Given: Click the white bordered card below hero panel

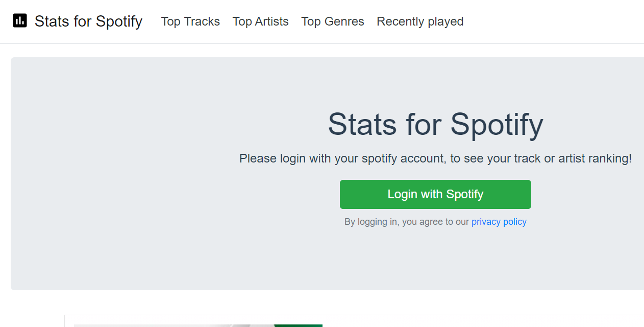Looking at the screenshot, I should [x=459, y=321].
